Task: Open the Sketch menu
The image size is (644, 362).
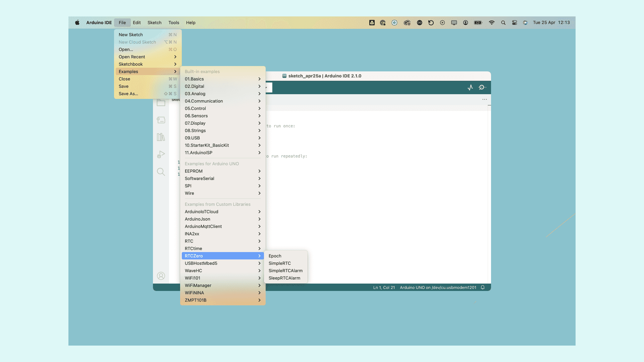Action: (x=154, y=23)
